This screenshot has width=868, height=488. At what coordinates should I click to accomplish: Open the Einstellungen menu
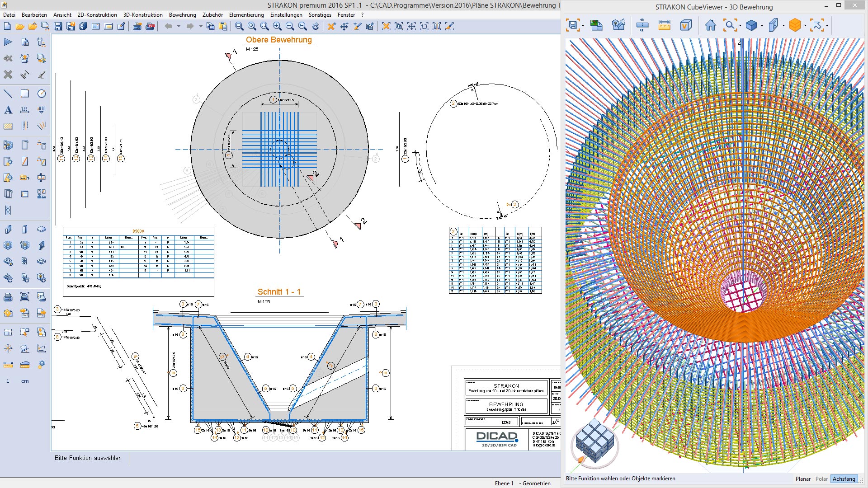coord(286,15)
